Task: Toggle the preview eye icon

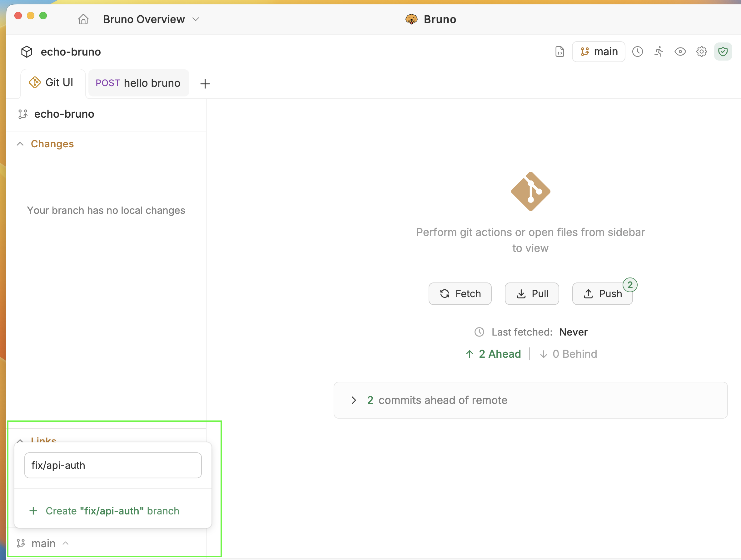Action: pyautogui.click(x=680, y=52)
